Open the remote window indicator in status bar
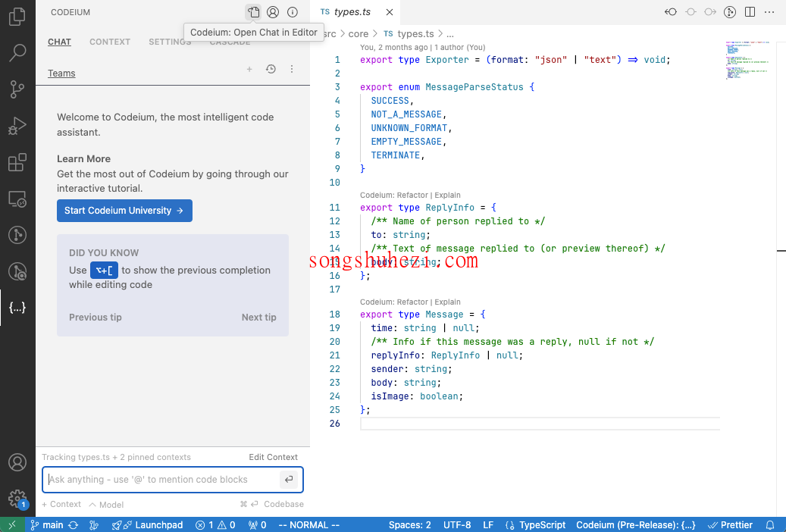 tap(12, 525)
